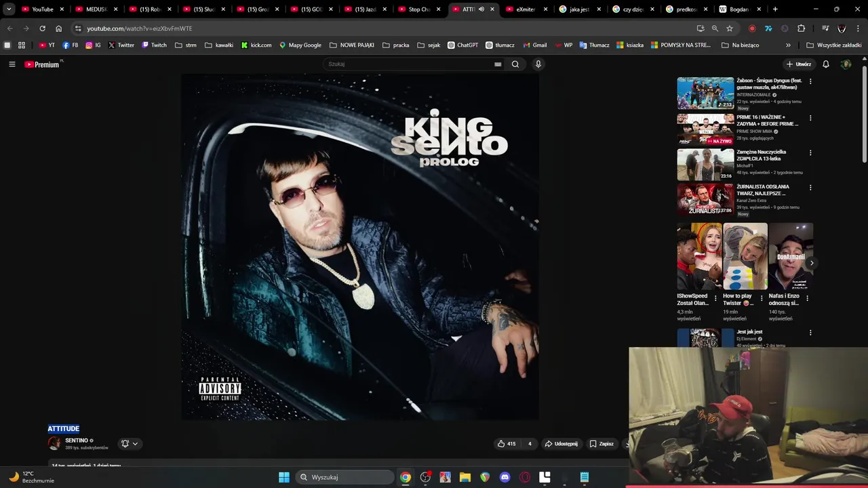The width and height of the screenshot is (868, 488).
Task: Open Discord from the taskbar
Action: [x=505, y=477]
